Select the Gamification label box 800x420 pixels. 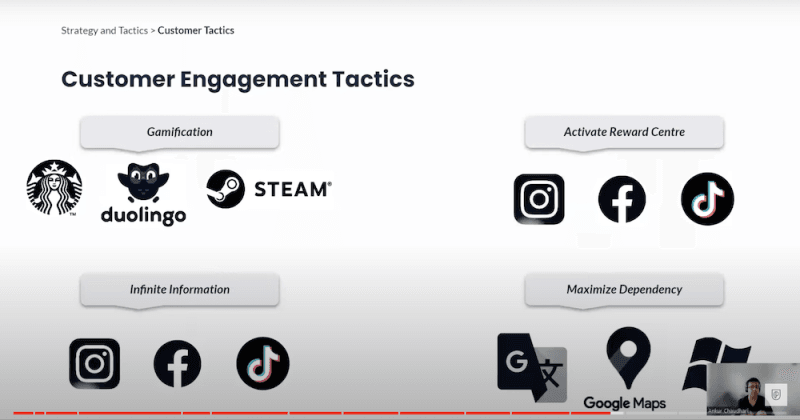pyautogui.click(x=180, y=132)
